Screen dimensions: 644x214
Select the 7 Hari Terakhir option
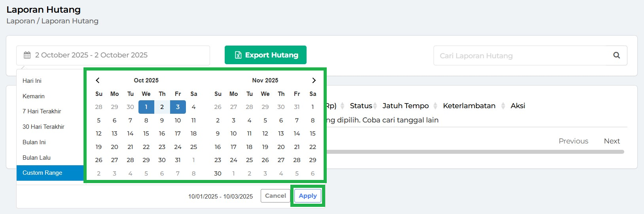[x=42, y=111]
